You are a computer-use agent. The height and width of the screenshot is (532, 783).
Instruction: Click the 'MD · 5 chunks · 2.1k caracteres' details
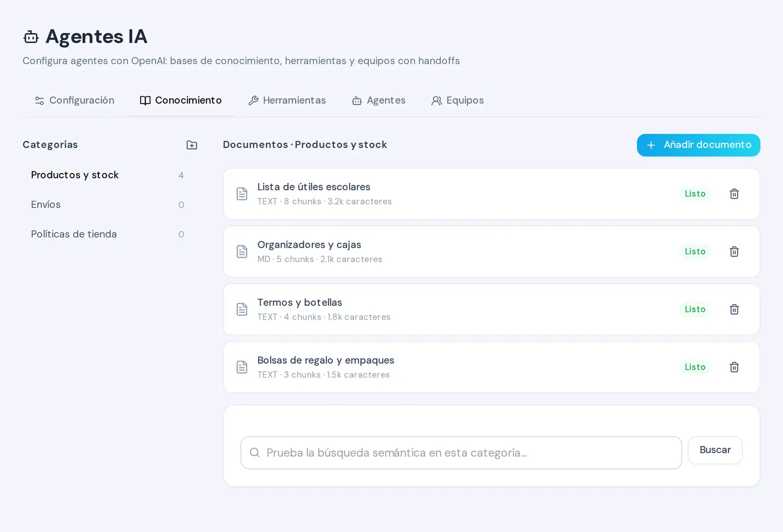320,259
